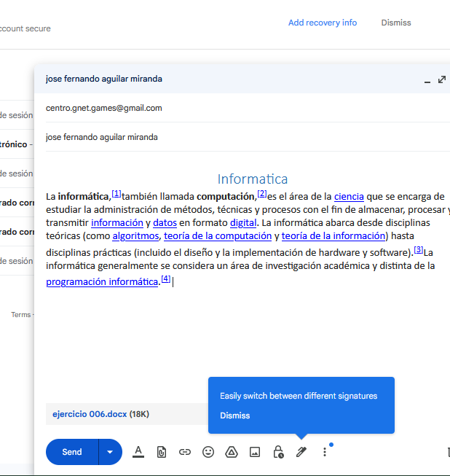Image resolution: width=450 pixels, height=476 pixels.
Task: Click footnote reference [3]
Action: coord(419,250)
